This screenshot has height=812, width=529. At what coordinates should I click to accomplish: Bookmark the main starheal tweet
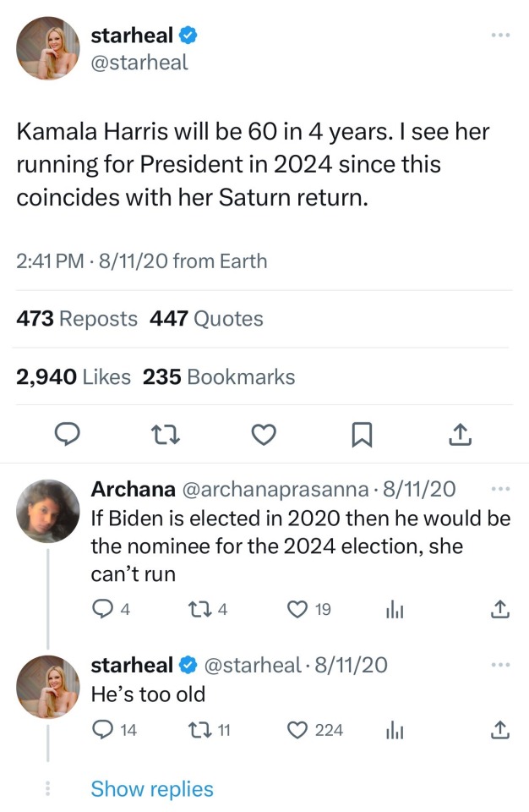pos(362,434)
